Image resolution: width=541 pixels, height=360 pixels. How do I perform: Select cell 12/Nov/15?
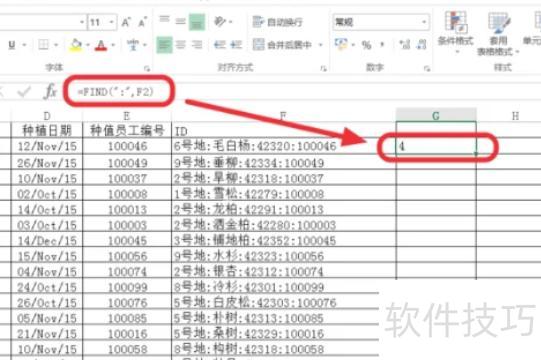47,146
